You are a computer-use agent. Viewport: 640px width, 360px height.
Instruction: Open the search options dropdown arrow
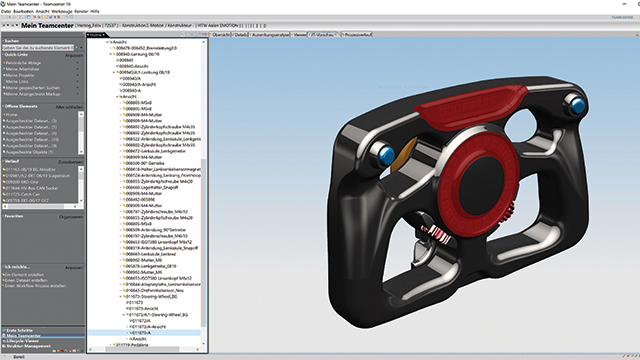click(82, 48)
